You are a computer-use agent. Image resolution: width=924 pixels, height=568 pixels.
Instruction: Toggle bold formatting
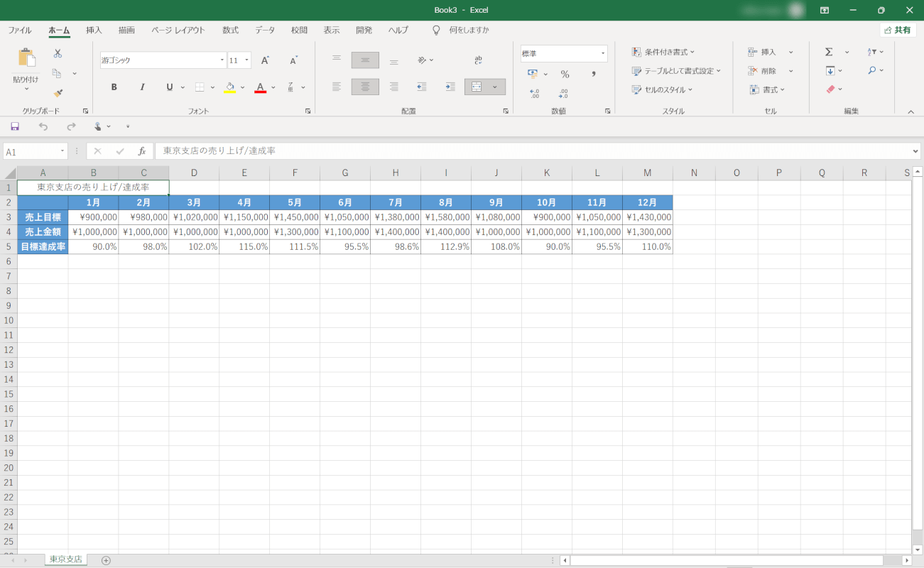coord(114,87)
